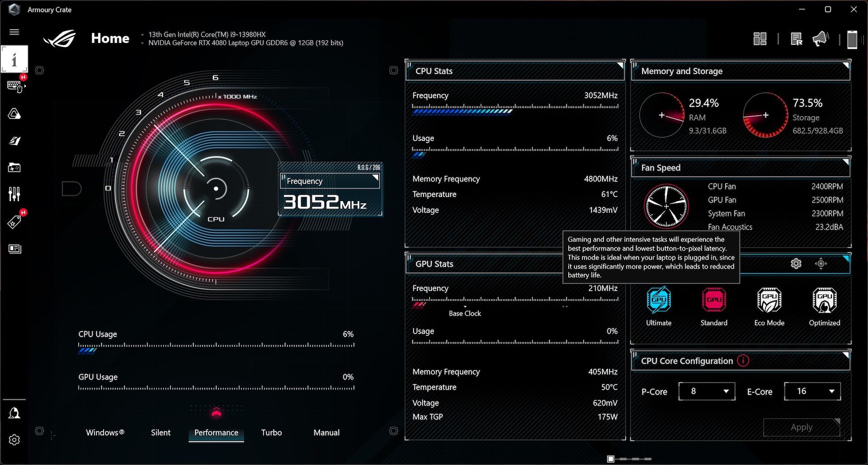Click the Max TGP 175W value
The image size is (868, 465).
pyautogui.click(x=608, y=417)
